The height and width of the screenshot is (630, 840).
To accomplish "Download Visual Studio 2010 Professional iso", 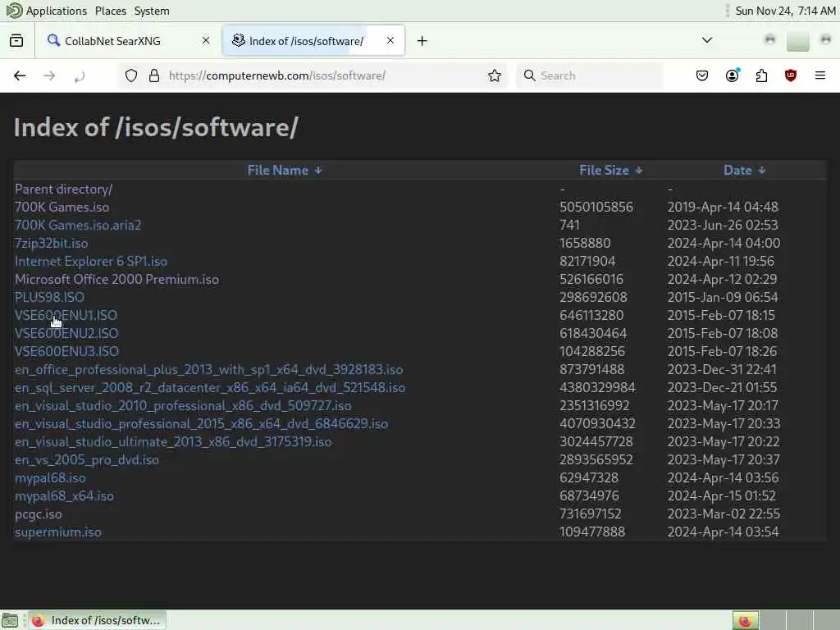I will [x=183, y=405].
